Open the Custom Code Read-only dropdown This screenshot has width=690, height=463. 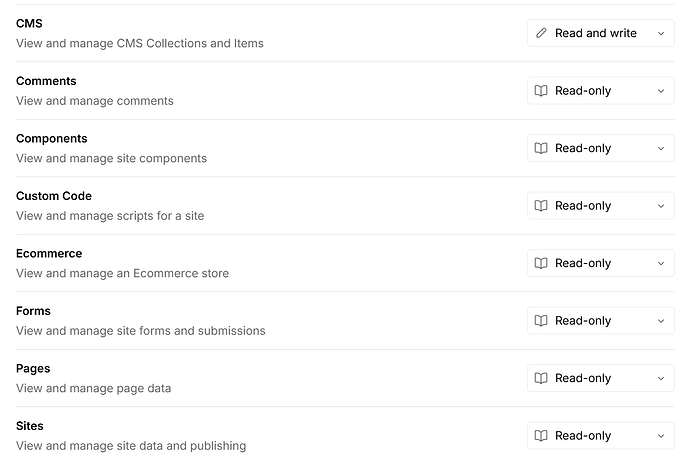601,206
